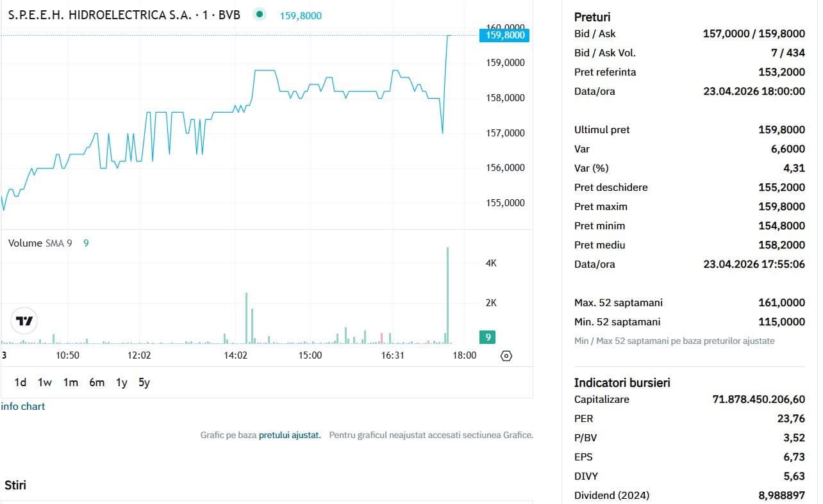Viewport: 823px width, 504px height.
Task: Show the 6m chart range
Action: click(x=97, y=382)
